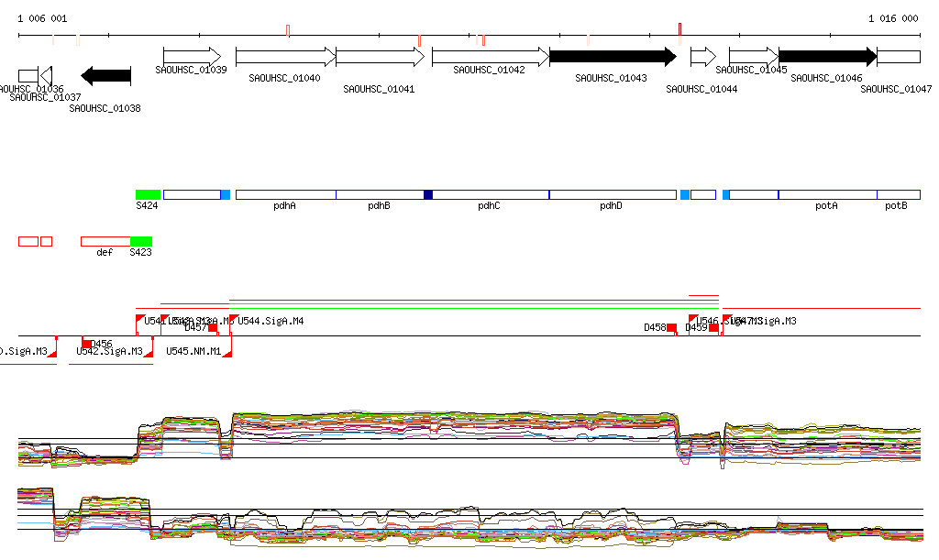Image resolution: width=939 pixels, height=560 pixels.
Task: Click the green S424 segment box
Action: [148, 194]
